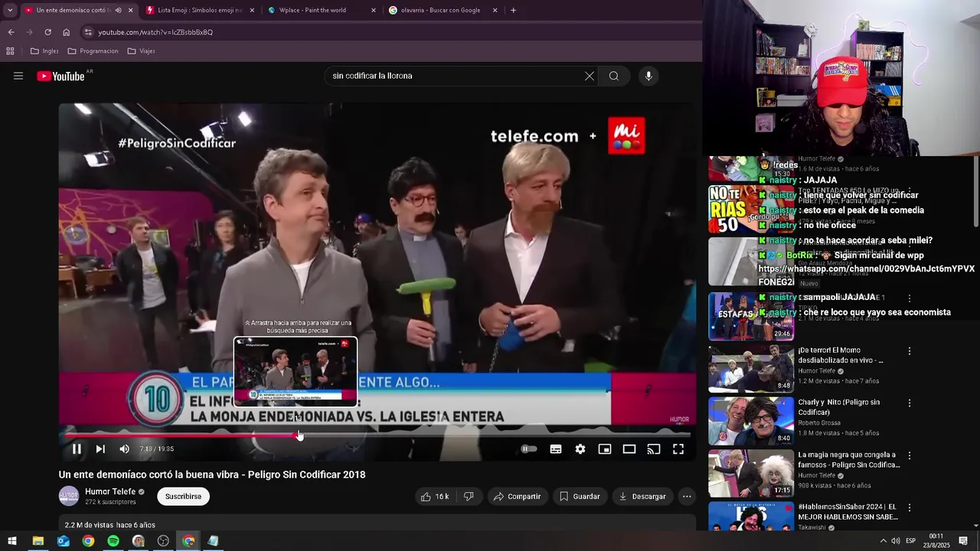980x551 pixels.
Task: Open the HablemosSinSaber 2024 video title
Action: 847,512
